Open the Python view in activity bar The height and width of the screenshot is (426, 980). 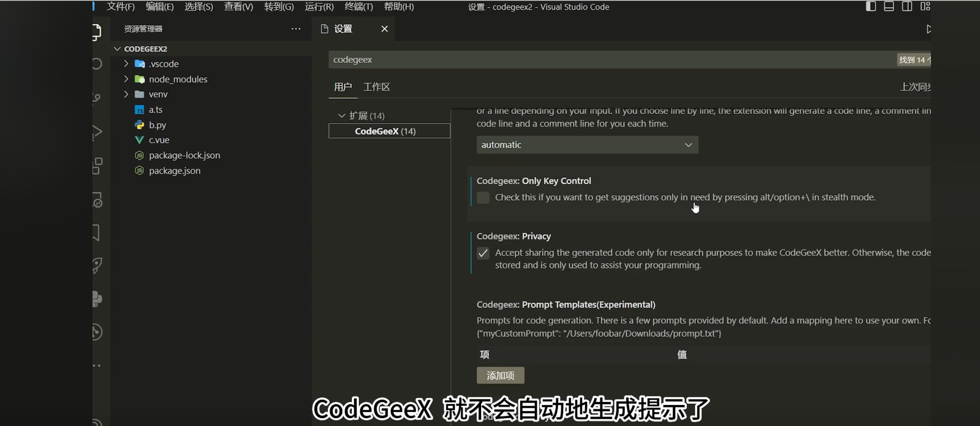click(97, 299)
